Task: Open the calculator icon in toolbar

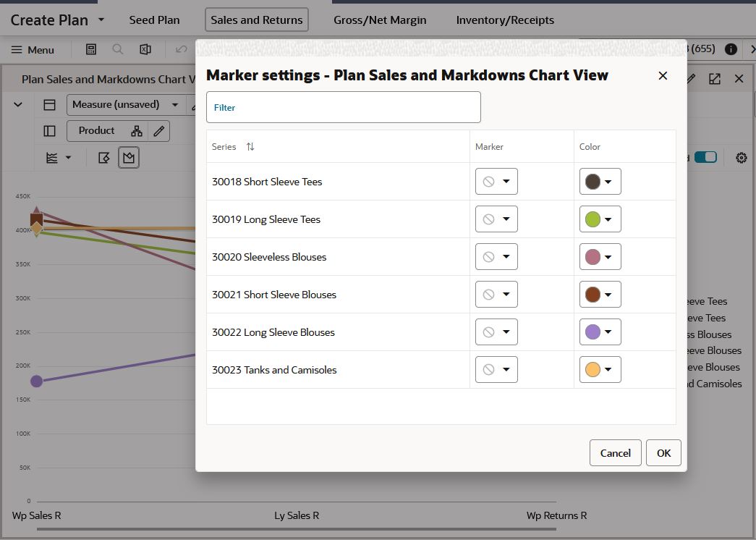Action: point(91,49)
